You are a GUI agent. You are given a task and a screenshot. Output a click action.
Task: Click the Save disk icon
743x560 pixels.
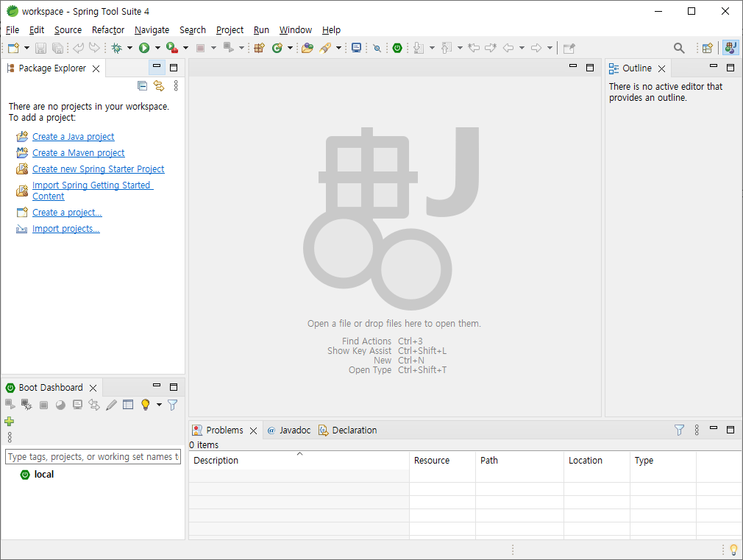(x=40, y=48)
